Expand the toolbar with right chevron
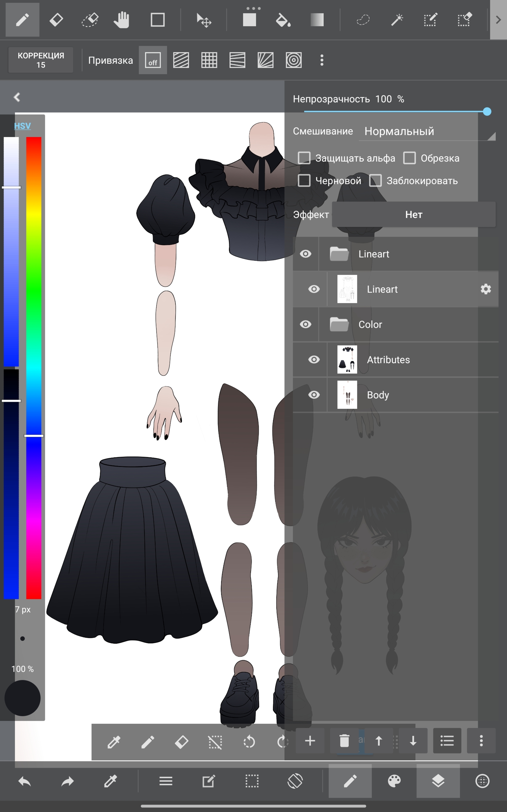The width and height of the screenshot is (507, 812). (x=498, y=20)
